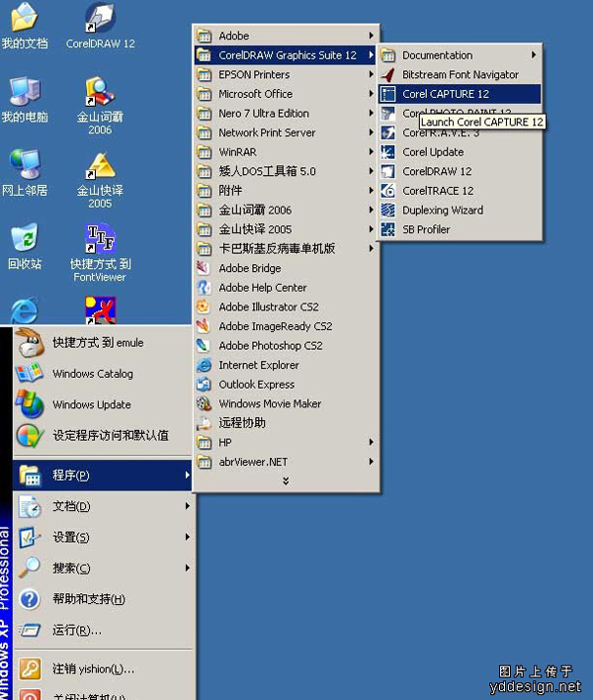Click the Windows Movie Maker icon
593x700 pixels.
[204, 403]
